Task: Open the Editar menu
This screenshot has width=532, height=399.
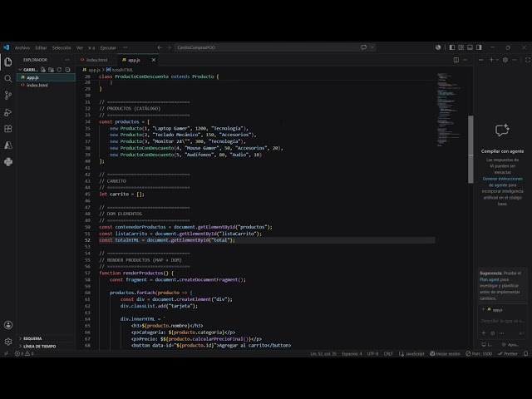Action: (x=41, y=48)
